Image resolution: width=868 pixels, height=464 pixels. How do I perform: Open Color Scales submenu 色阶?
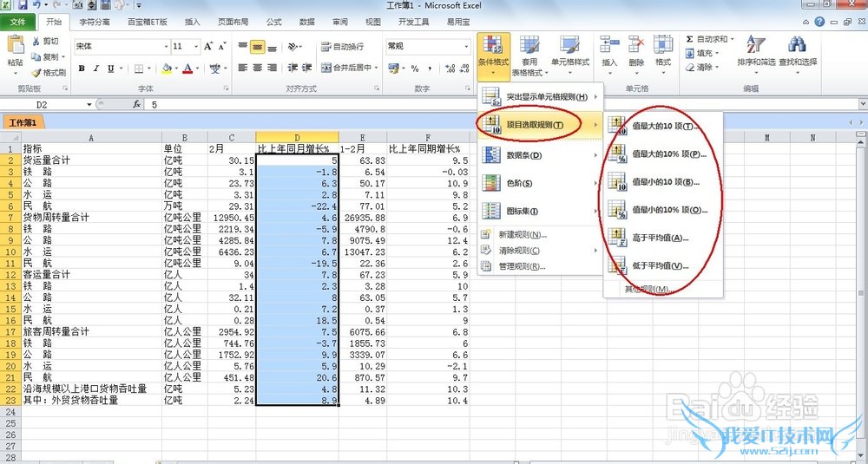click(x=540, y=183)
